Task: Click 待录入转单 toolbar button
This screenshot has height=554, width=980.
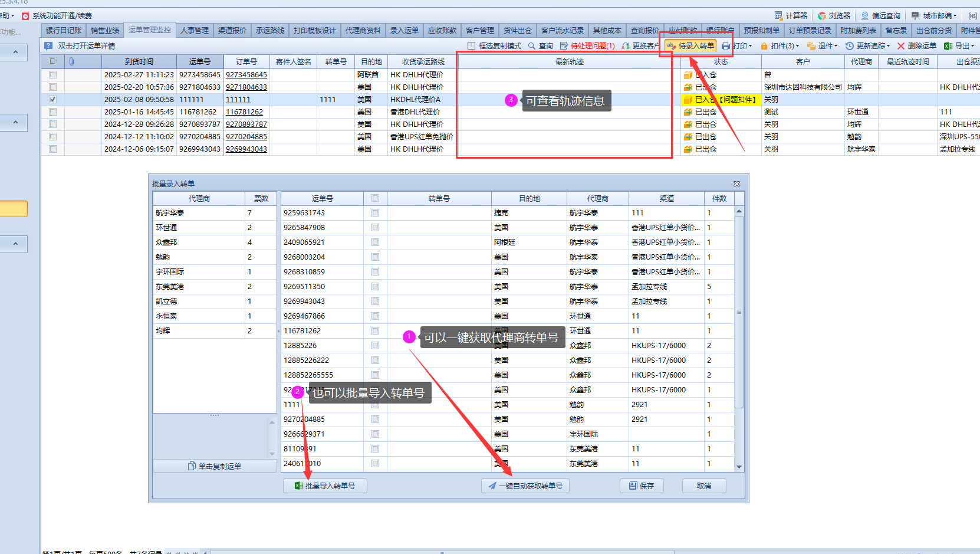Action: (x=690, y=46)
